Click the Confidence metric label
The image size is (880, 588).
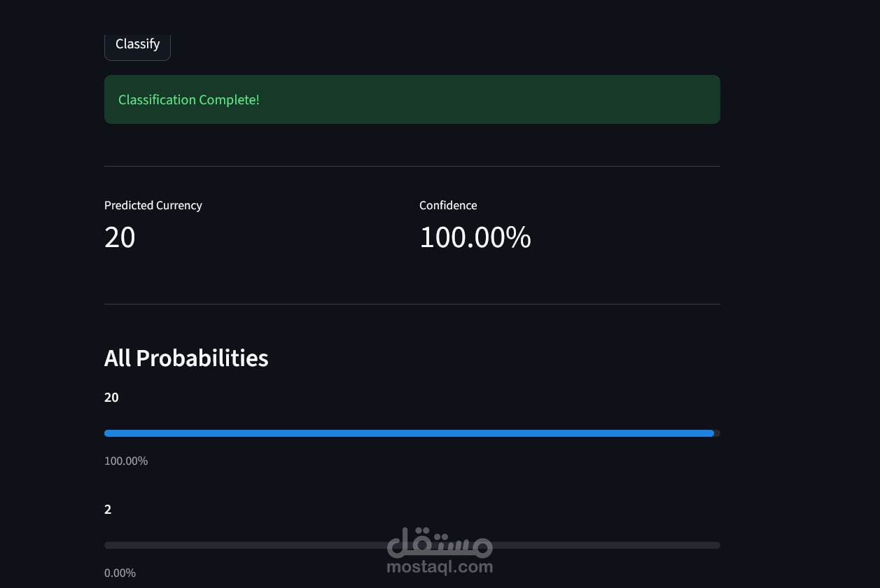click(x=448, y=205)
